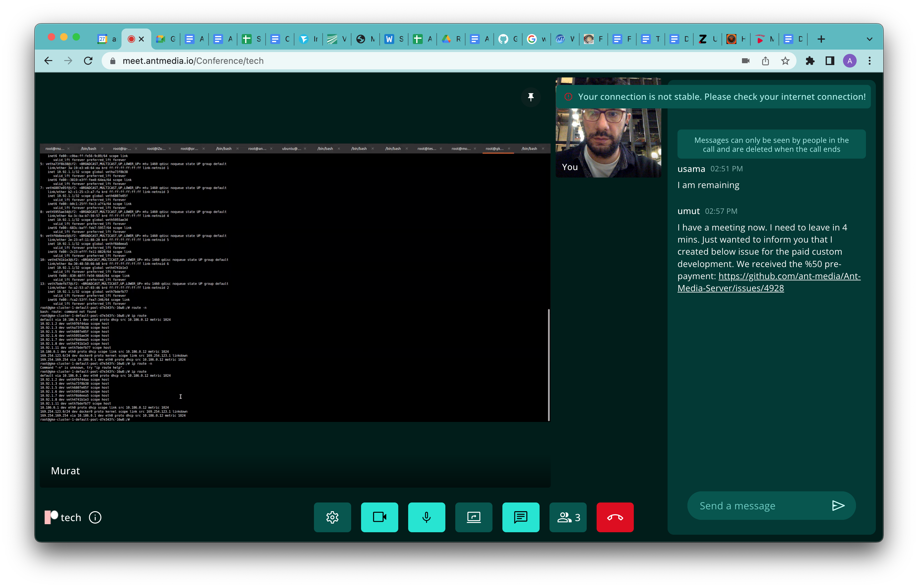Open the Chrome three-dot menu
Screen dimensions: 918x588
[x=870, y=61]
